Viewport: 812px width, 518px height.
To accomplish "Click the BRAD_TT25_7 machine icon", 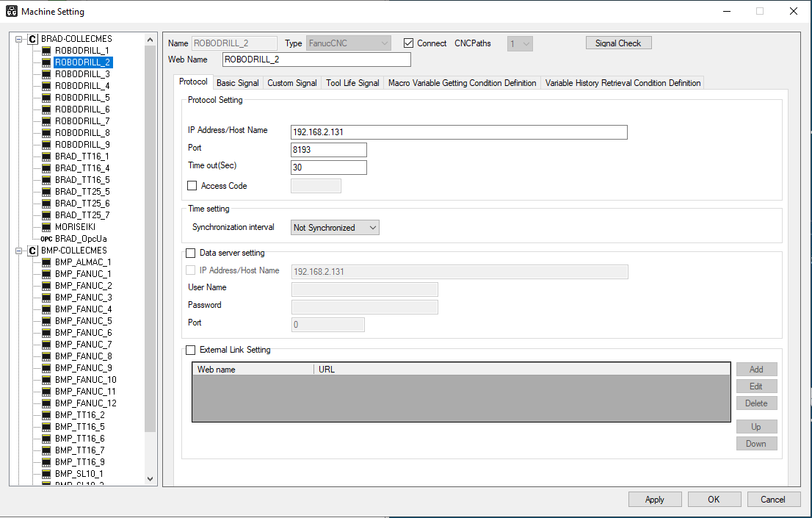I will tap(46, 215).
